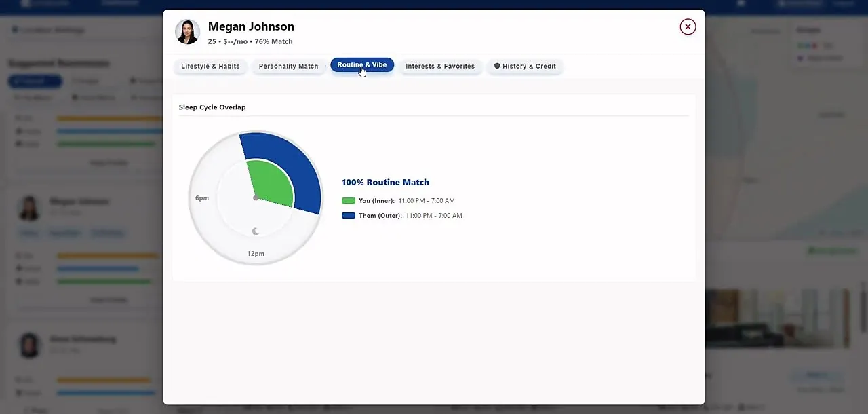
Task: Switch to the Lifestyle & Habits tab
Action: click(210, 66)
